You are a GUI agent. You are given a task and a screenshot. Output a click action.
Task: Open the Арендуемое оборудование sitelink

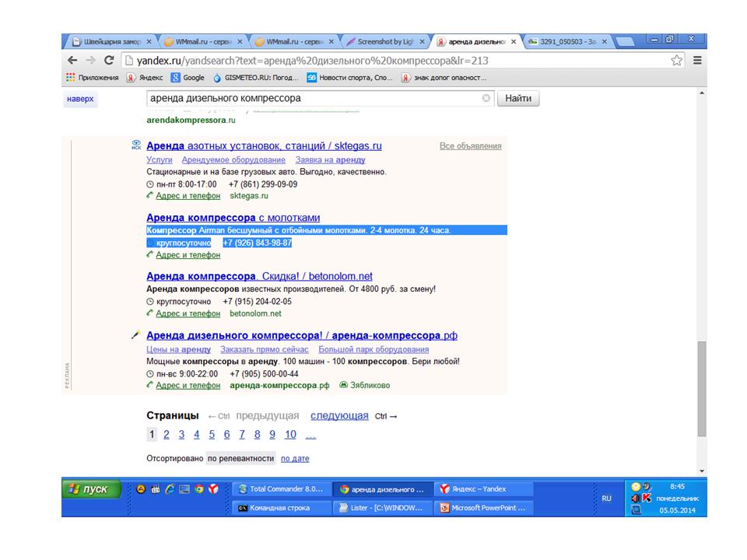(x=233, y=160)
